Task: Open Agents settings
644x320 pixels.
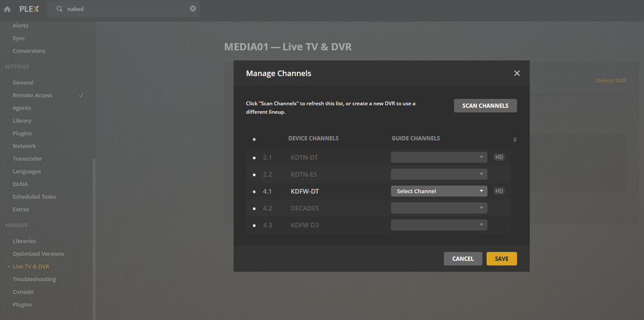Action: pyautogui.click(x=21, y=108)
